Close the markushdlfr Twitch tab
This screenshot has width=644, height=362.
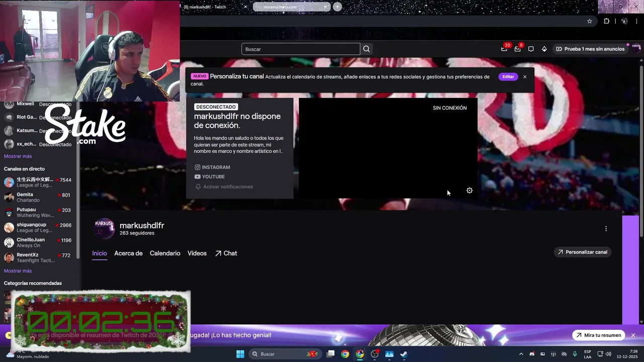point(246,7)
